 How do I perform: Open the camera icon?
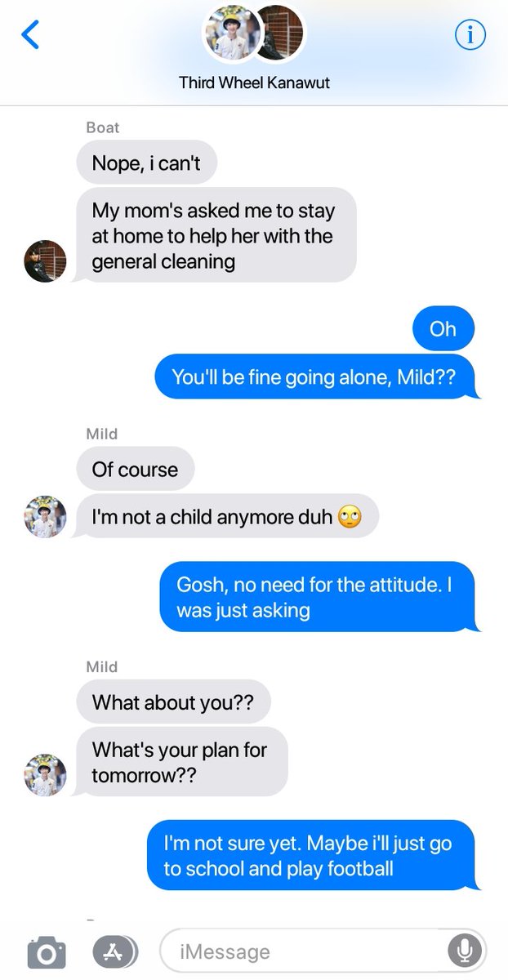coord(46,952)
